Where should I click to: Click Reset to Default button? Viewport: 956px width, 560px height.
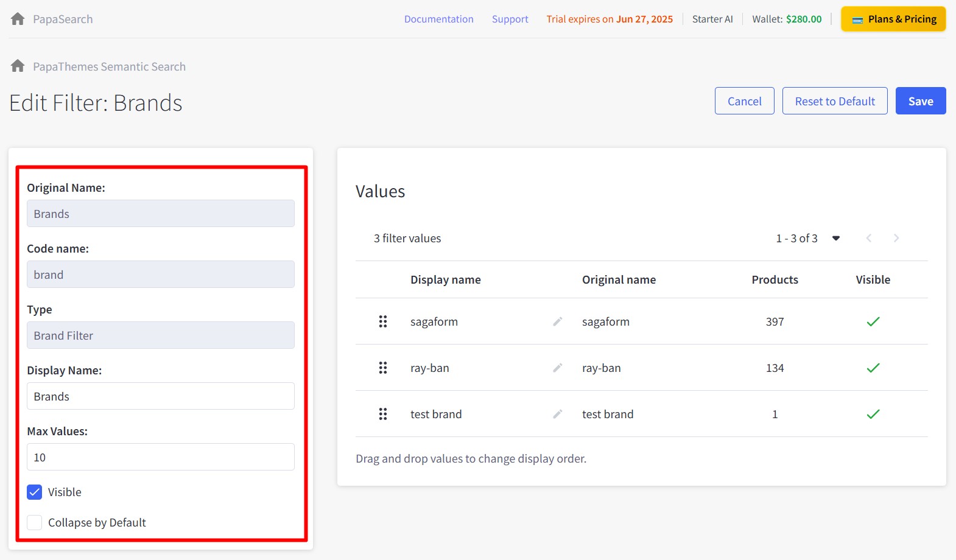coord(835,101)
